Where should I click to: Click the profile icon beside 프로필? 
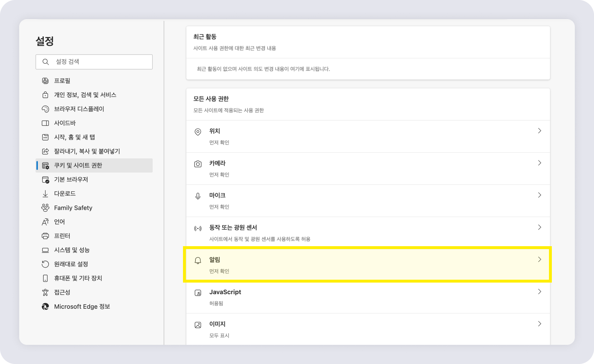coord(45,81)
